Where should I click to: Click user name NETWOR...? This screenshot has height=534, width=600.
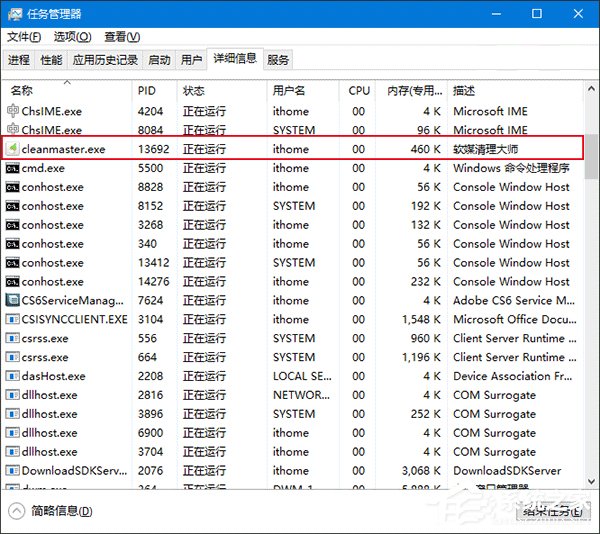(x=301, y=395)
